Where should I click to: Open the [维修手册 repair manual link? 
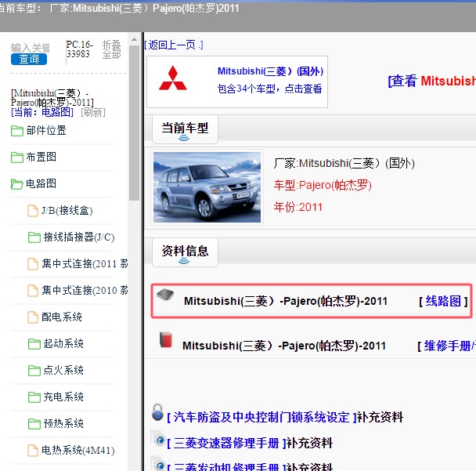click(446, 346)
